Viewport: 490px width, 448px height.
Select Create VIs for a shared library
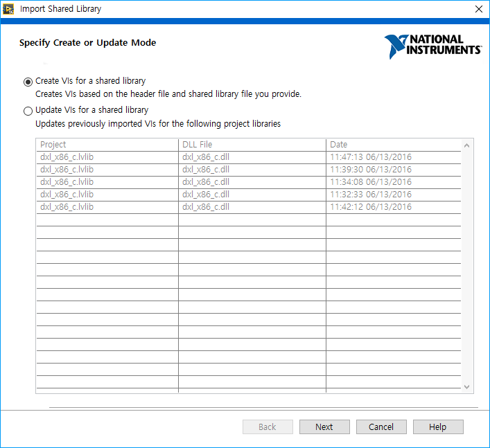[x=28, y=82]
